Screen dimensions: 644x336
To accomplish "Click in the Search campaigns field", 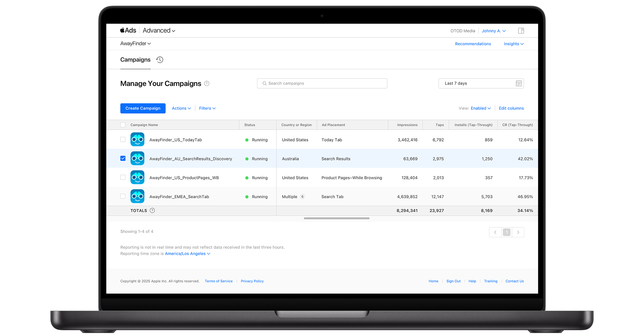I will coord(322,83).
